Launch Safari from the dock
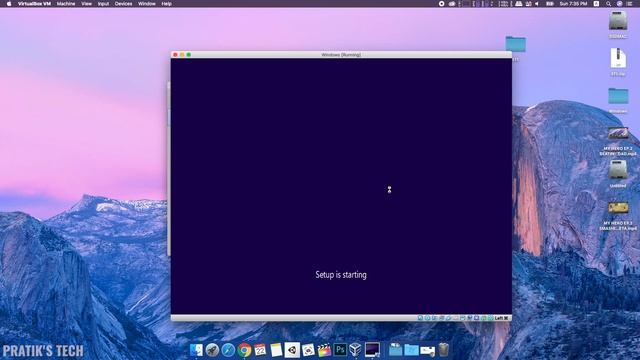The image size is (640, 360). 228,350
